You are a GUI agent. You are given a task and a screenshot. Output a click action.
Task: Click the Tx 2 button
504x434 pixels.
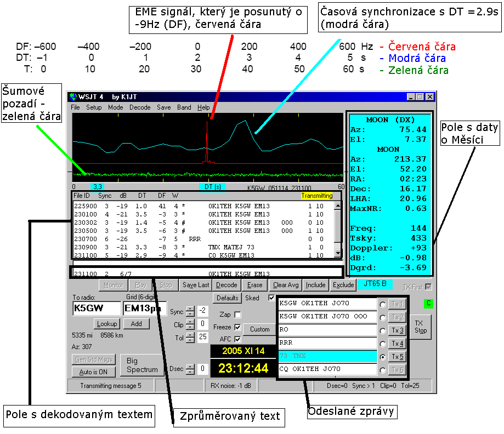[397, 317]
